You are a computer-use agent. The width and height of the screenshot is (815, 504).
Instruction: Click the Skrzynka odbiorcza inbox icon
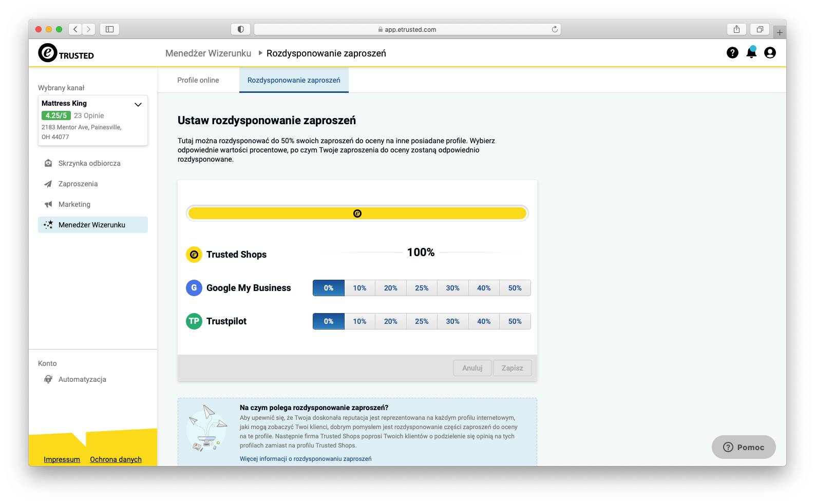48,163
